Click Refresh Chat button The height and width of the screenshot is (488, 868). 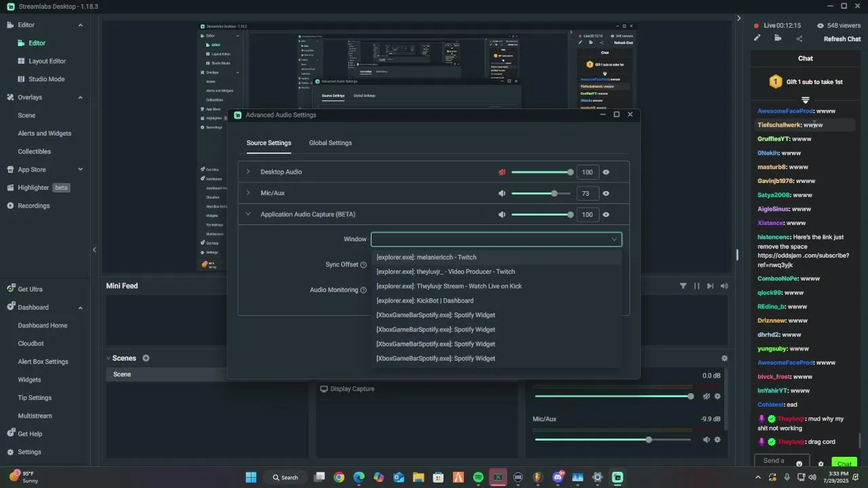842,39
